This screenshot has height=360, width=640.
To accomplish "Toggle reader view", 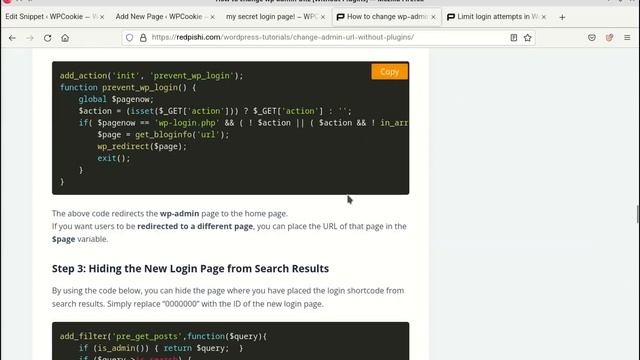I will pos(513,38).
